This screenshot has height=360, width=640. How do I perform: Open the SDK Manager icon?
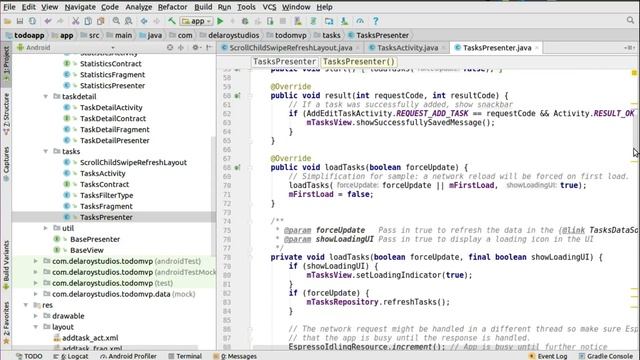pyautogui.click(x=344, y=21)
